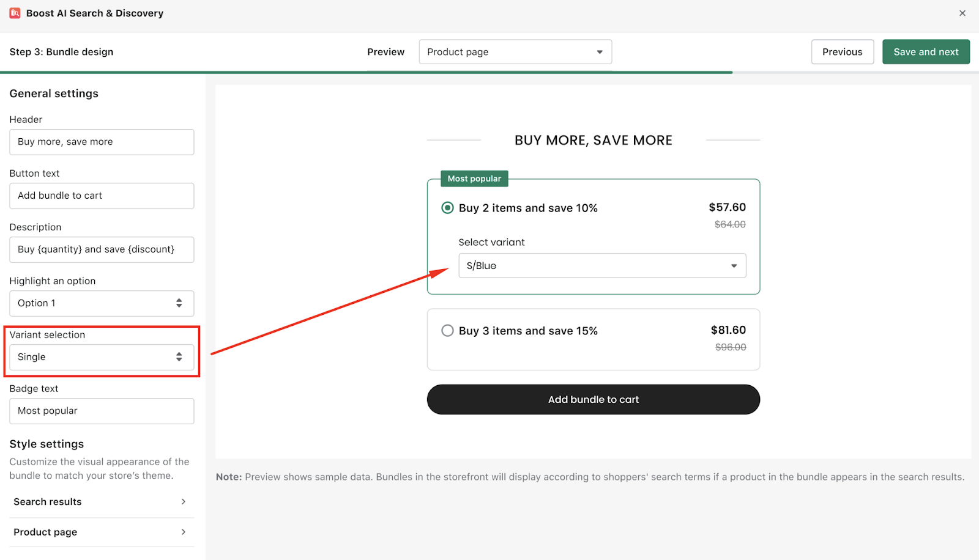Select the Buy 2 items and save 10% option
Screen dimensions: 979x560
coord(447,208)
